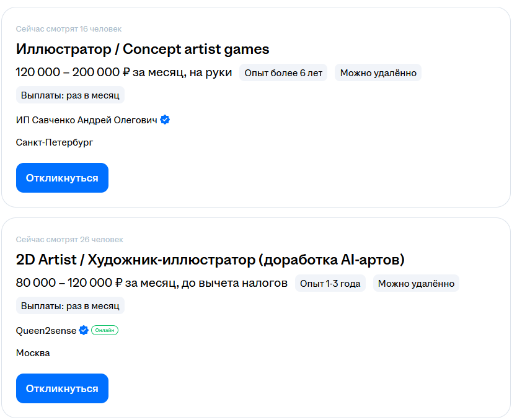Image resolution: width=517 pixels, height=420 pixels.
Task: Click the city Санкт-Петербург
Action: [54, 142]
